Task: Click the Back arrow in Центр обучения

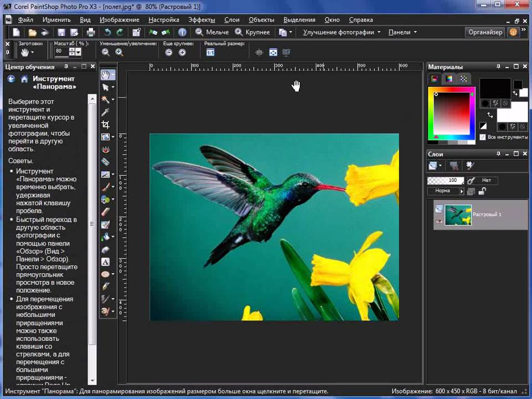Action: tap(11, 79)
